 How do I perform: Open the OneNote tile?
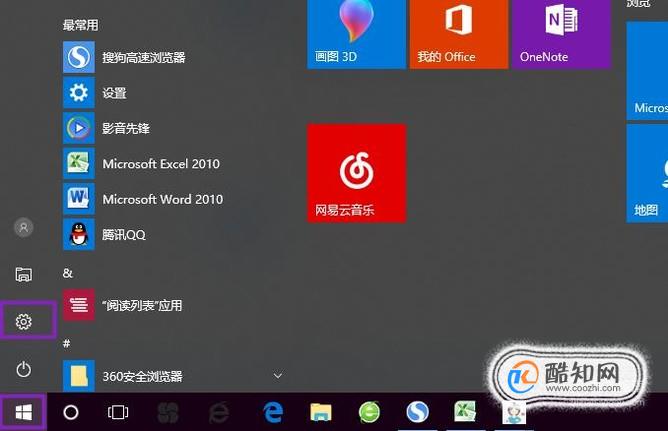point(561,34)
